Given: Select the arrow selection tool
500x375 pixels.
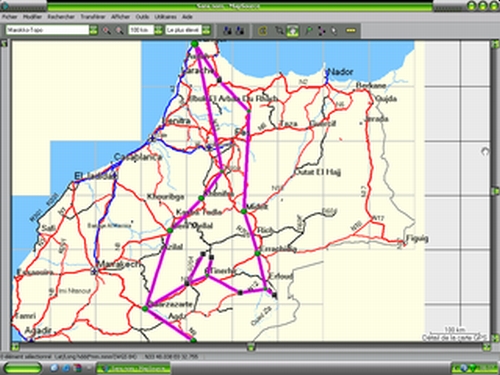Looking at the screenshot, I should point(334,31).
